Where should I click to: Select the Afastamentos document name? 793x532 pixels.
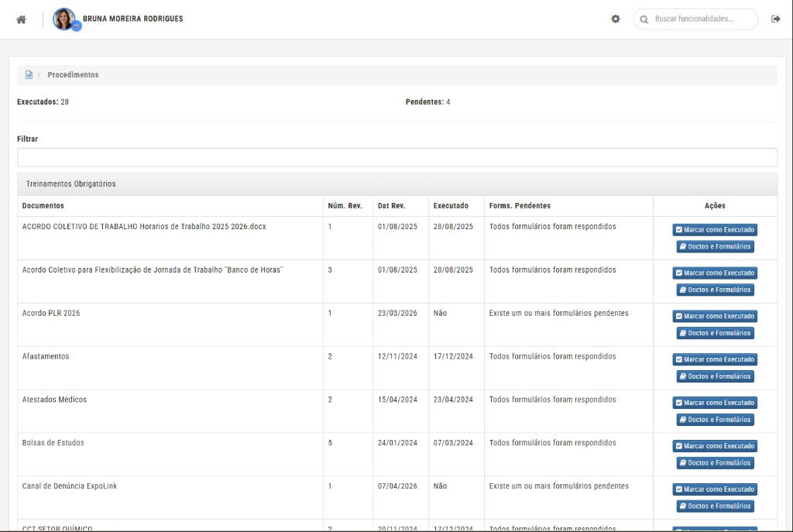(x=46, y=356)
